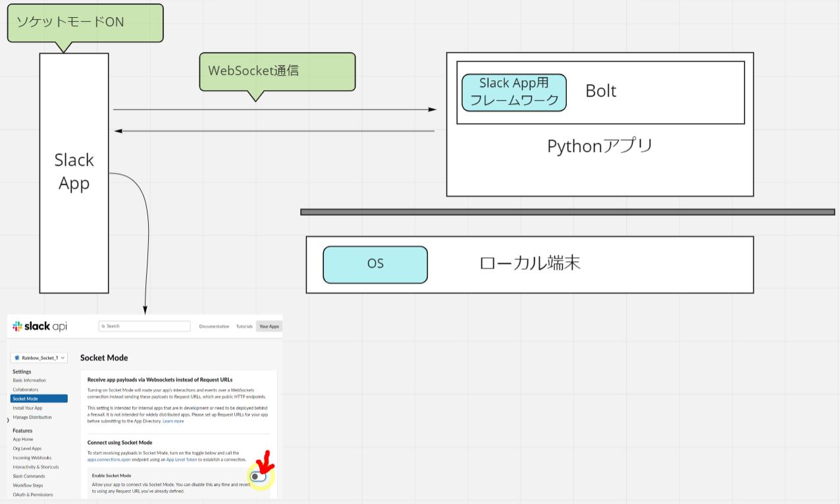Select the WebSocket通信 callout bubble
840x504 pixels.
coord(277,71)
